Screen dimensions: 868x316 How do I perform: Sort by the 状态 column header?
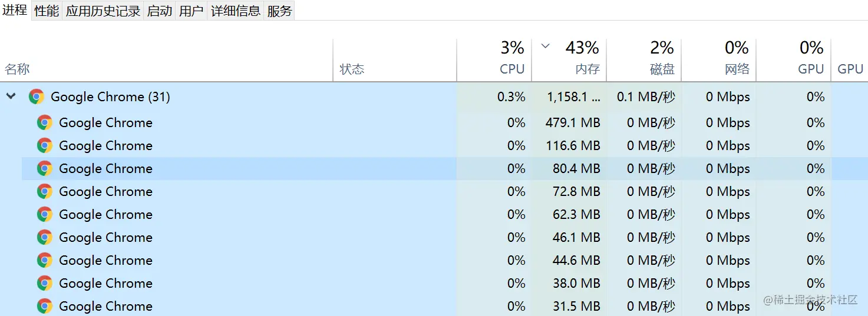click(x=395, y=60)
